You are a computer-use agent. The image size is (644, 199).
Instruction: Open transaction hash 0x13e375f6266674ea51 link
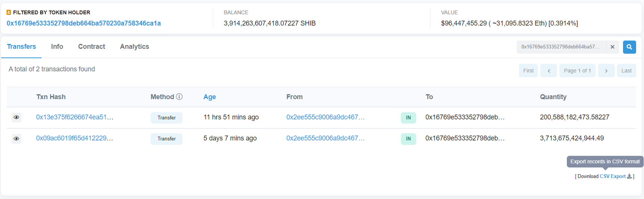click(75, 117)
